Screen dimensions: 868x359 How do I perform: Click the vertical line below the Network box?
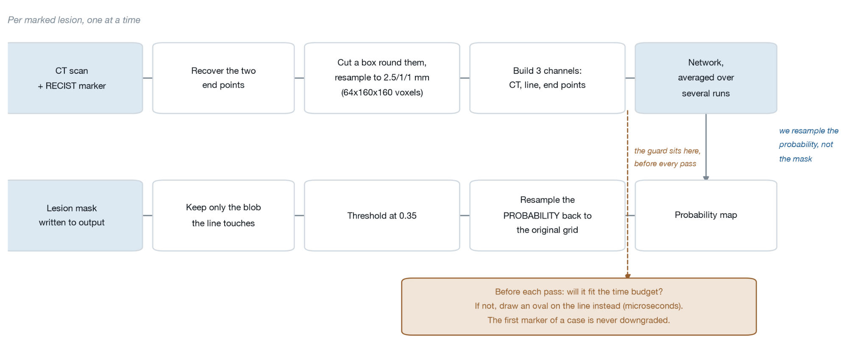click(x=706, y=145)
